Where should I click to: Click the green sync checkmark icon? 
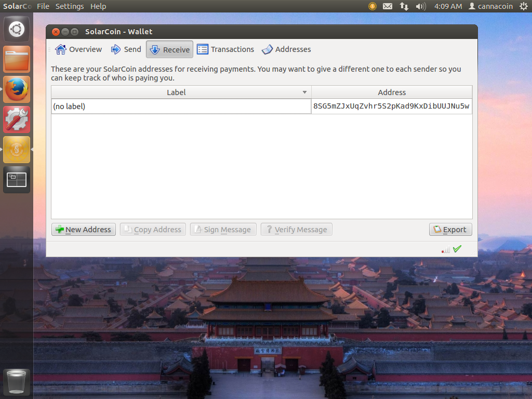point(457,249)
